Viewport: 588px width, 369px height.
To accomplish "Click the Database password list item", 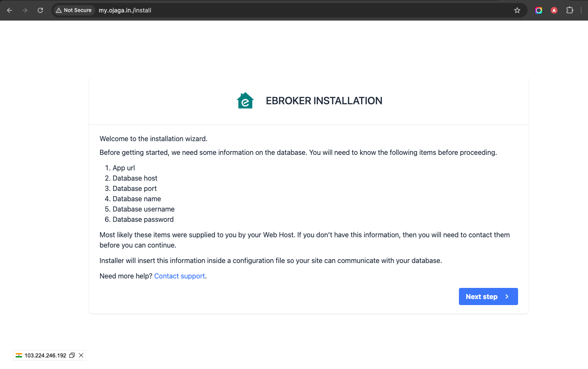I will click(143, 219).
